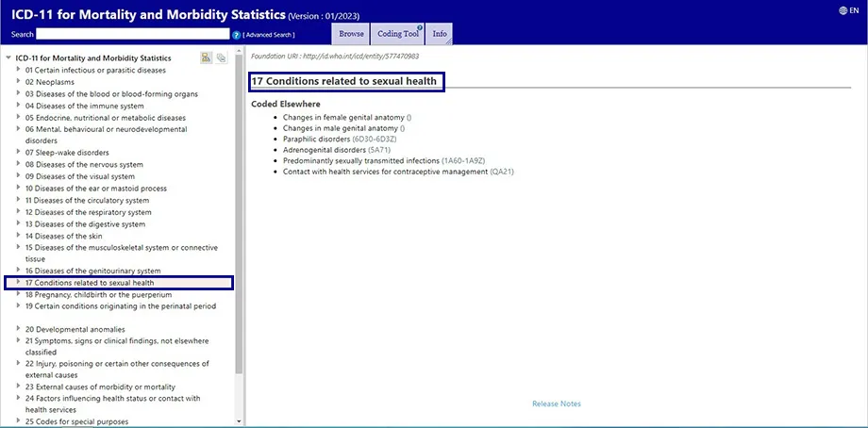Expand 08 Diseases of the nervous system
This screenshot has height=428, width=868.
(x=18, y=164)
